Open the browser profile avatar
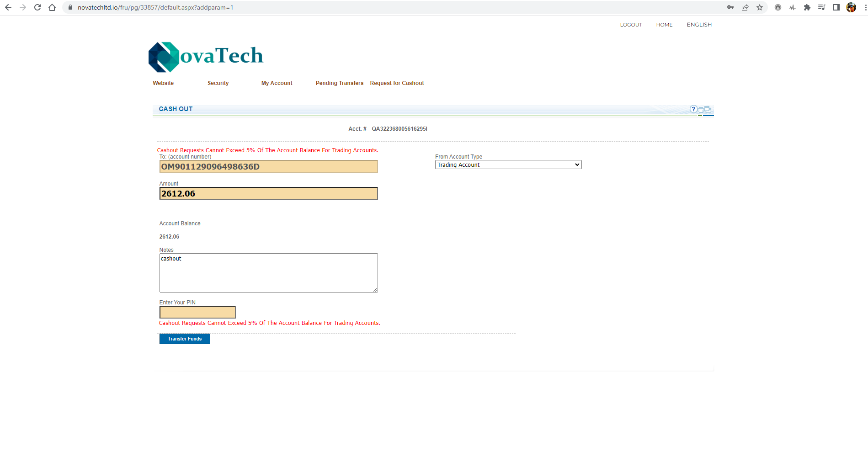 point(851,7)
